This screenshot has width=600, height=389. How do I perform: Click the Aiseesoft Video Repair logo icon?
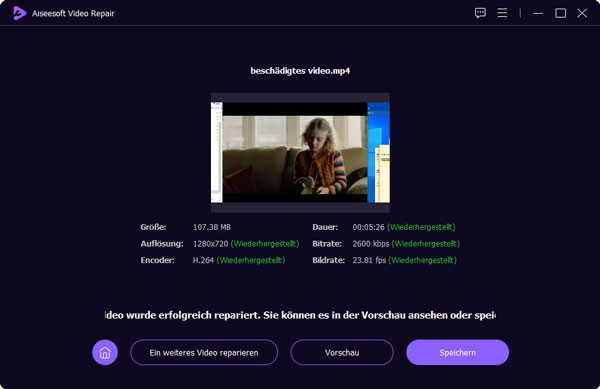click(x=19, y=13)
